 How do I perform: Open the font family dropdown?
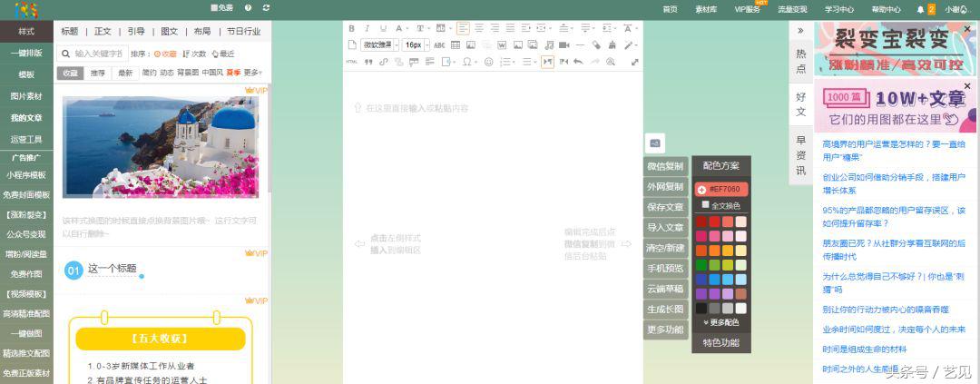(377, 44)
